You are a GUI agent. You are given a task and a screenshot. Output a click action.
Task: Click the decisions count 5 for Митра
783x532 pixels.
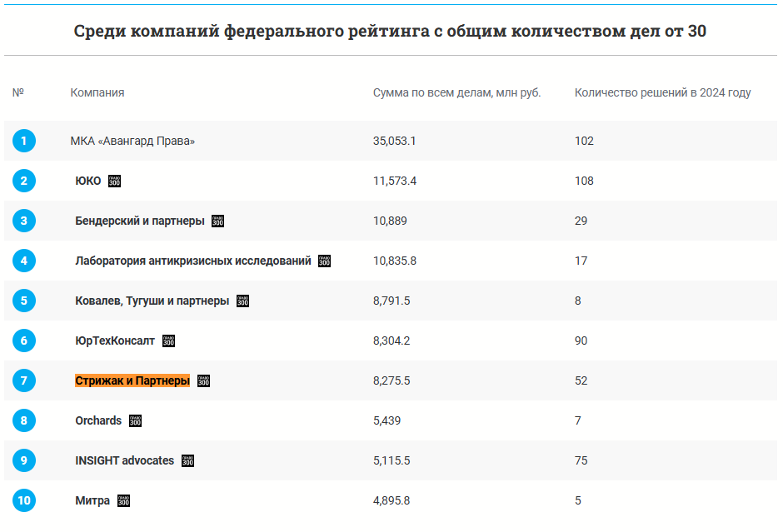click(x=578, y=500)
